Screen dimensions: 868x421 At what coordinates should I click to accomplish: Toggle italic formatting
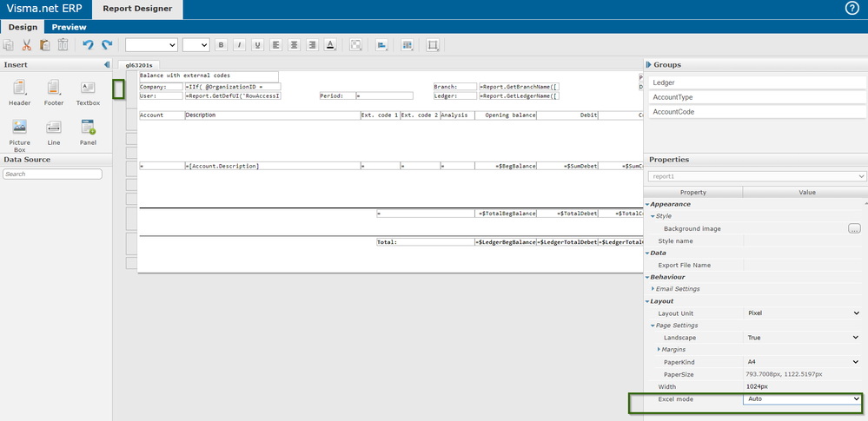[x=239, y=45]
